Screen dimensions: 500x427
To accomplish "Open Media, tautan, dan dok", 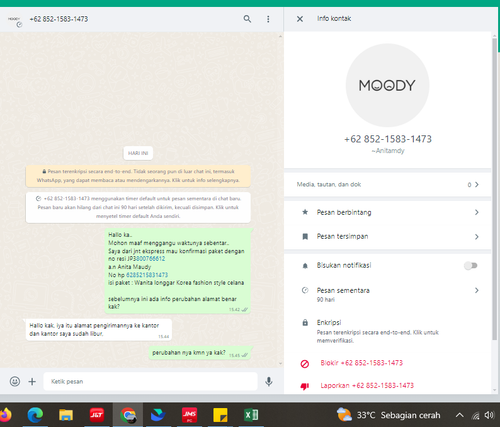I will click(387, 185).
